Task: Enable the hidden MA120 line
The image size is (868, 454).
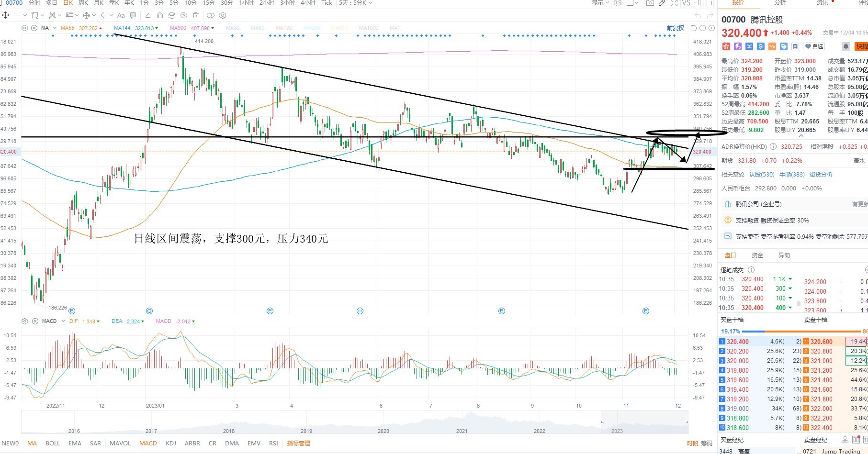Action: 284,28
